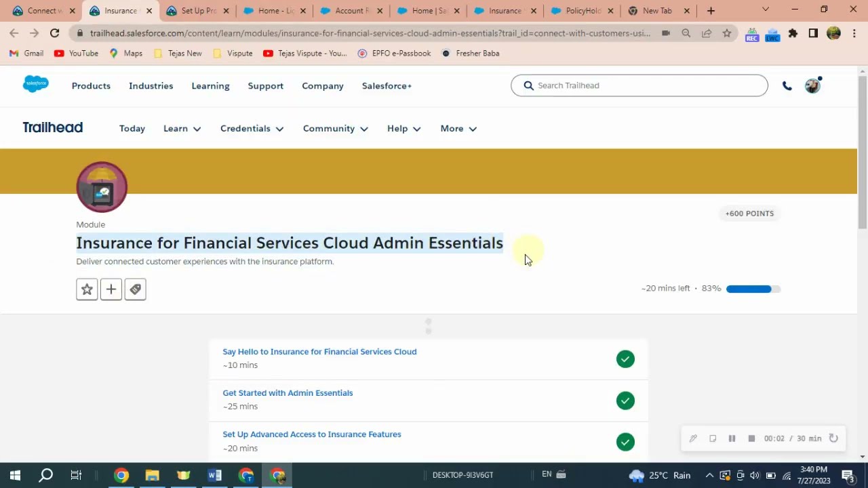The height and width of the screenshot is (488, 868).
Task: Open the browser share icon in address bar
Action: click(707, 33)
